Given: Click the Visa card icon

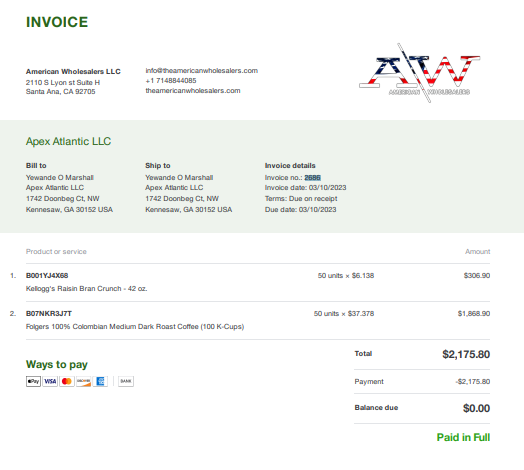Looking at the screenshot, I should click(50, 381).
